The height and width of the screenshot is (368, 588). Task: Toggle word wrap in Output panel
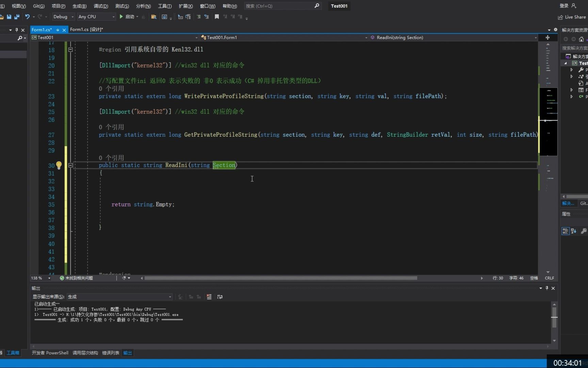220,297
